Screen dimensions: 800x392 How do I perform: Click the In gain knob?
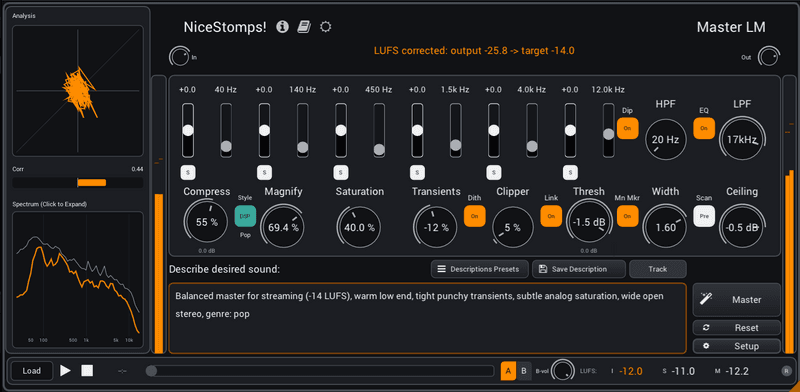click(x=179, y=56)
